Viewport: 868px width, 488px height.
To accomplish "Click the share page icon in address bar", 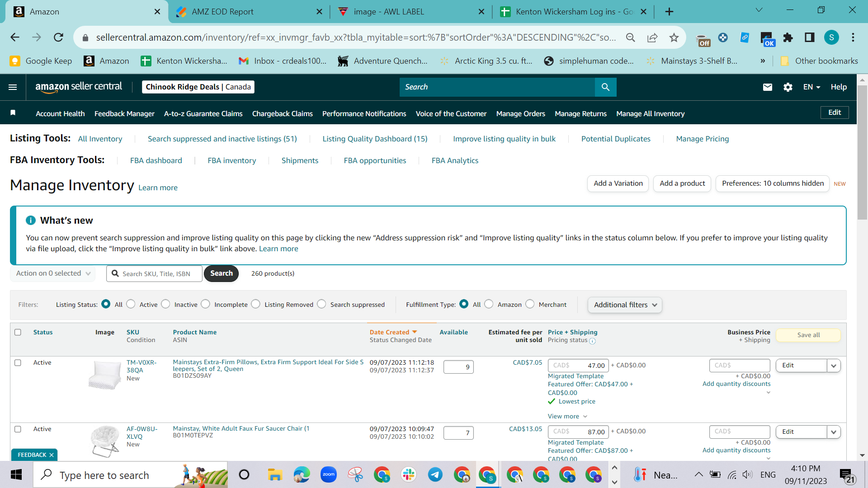I will point(652,38).
